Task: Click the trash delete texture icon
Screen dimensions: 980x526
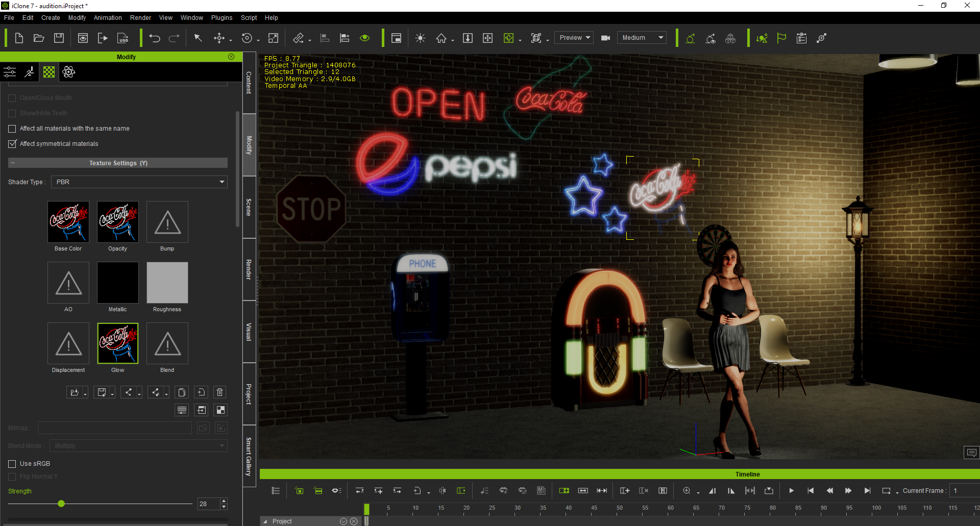Action: (x=220, y=392)
